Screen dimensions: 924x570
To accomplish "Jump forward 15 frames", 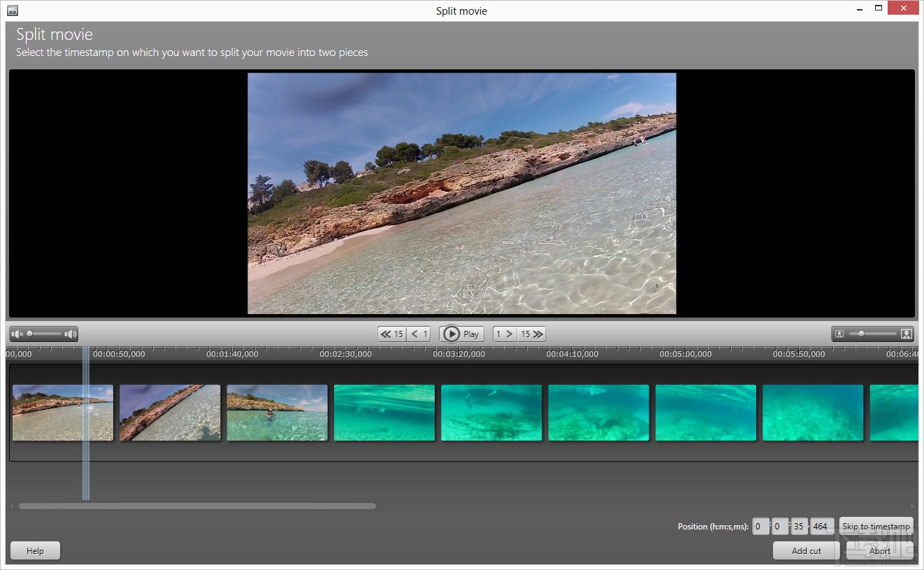I will click(531, 334).
